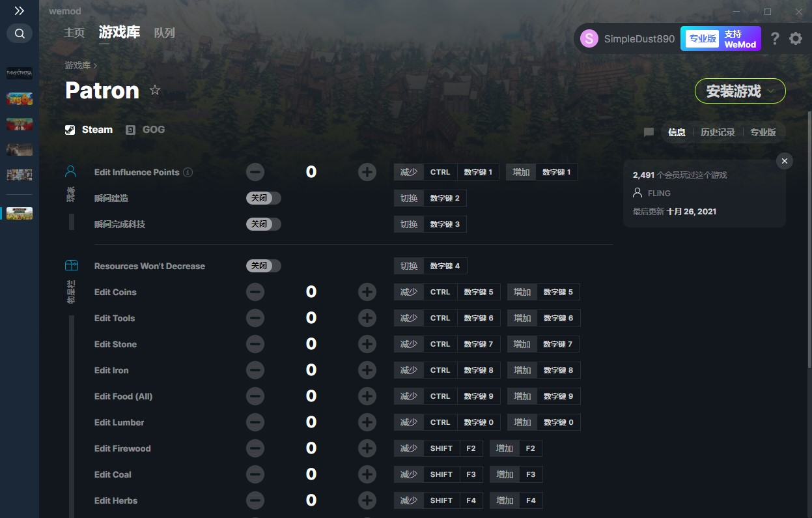The width and height of the screenshot is (812, 518).
Task: Open the search icon in sidebar
Action: pos(20,33)
